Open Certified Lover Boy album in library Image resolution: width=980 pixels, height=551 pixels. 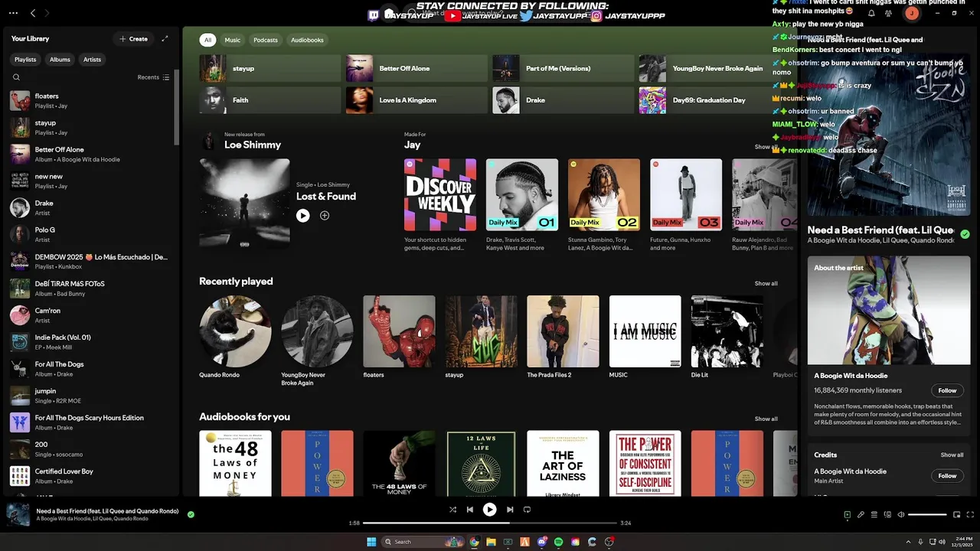click(x=90, y=476)
